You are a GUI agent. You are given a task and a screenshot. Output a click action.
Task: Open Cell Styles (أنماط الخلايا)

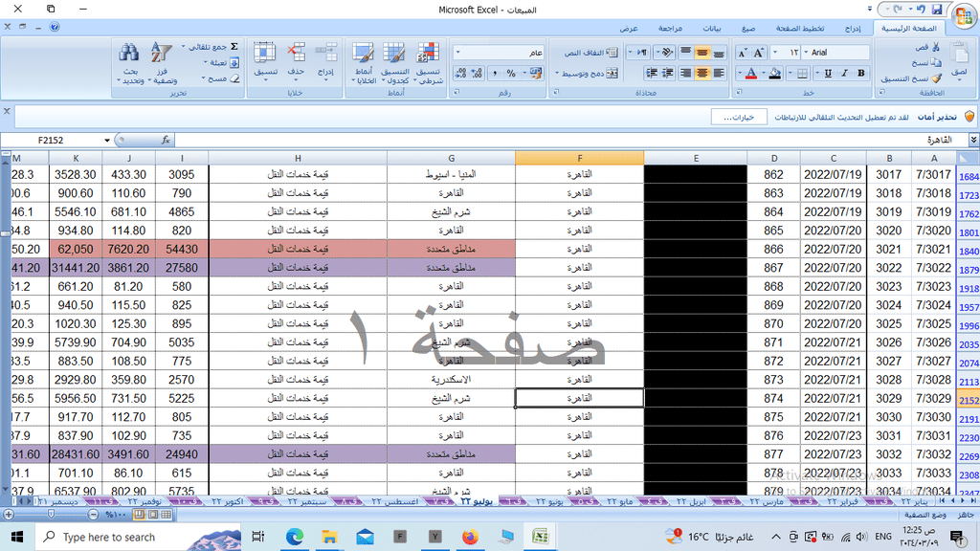[363, 62]
